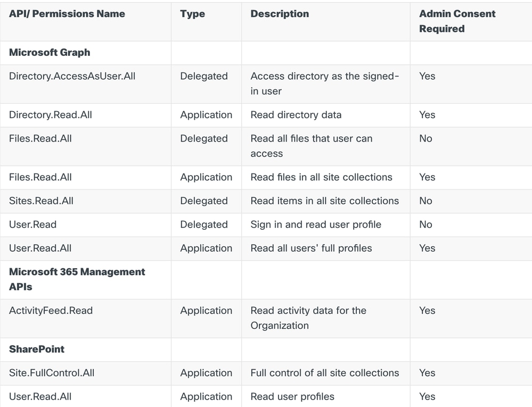Click "Yes" beside "Read all users' full profiles"

[x=427, y=248]
